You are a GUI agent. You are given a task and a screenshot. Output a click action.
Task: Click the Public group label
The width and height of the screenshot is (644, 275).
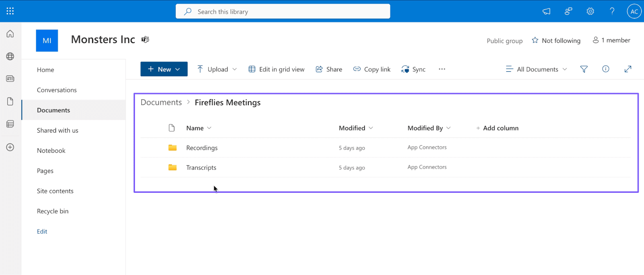pos(504,41)
